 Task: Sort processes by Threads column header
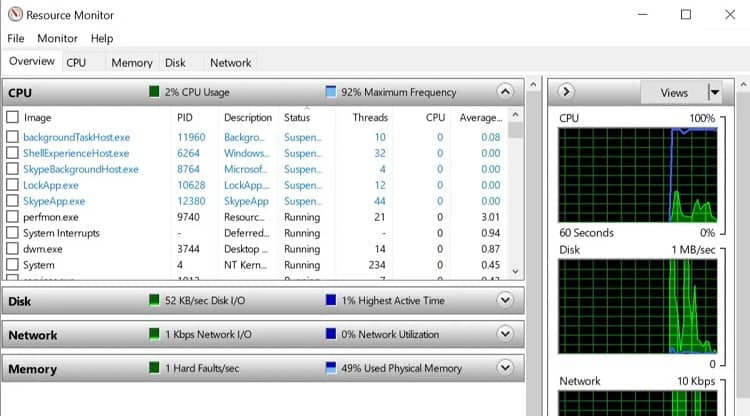[x=370, y=118]
